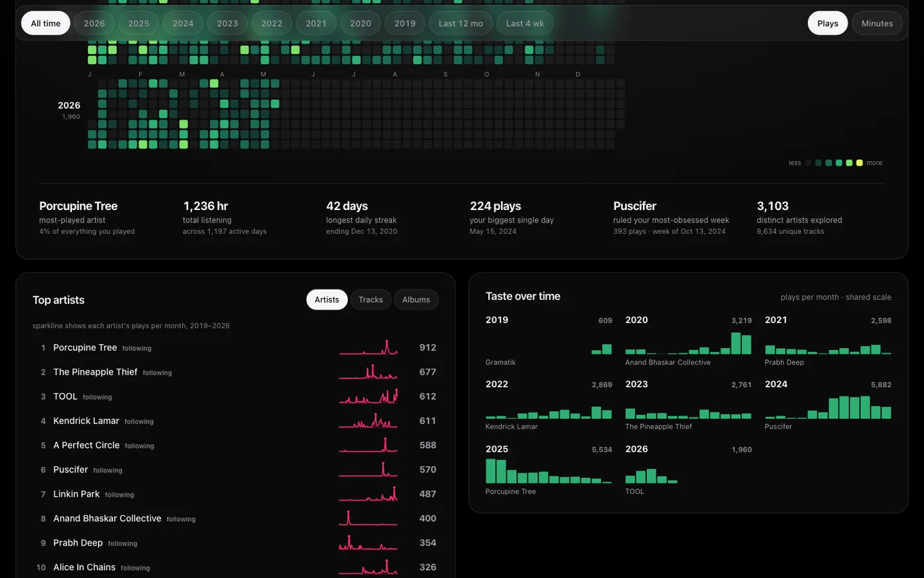Open the 2026 chart in Taste over time

click(688, 470)
